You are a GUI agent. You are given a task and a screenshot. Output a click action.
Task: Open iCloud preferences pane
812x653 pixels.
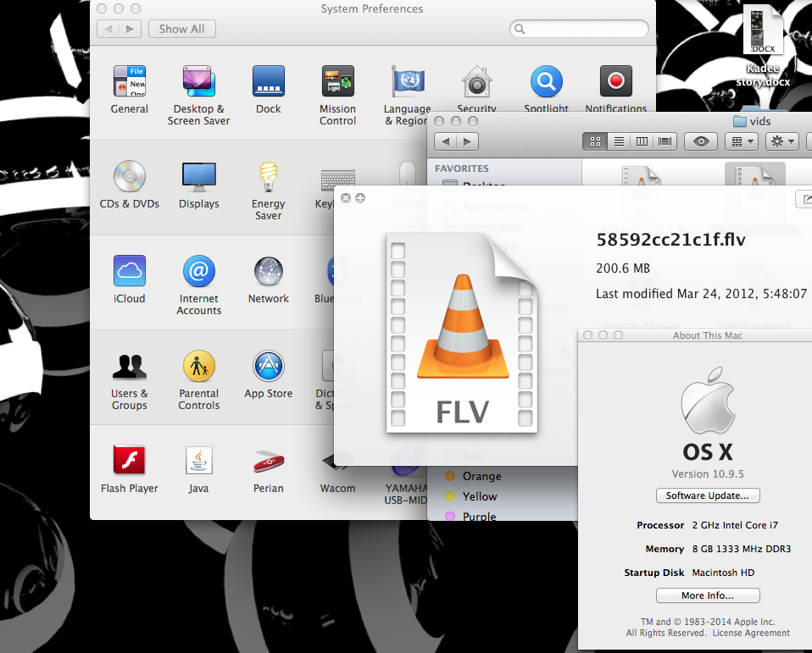pyautogui.click(x=130, y=279)
